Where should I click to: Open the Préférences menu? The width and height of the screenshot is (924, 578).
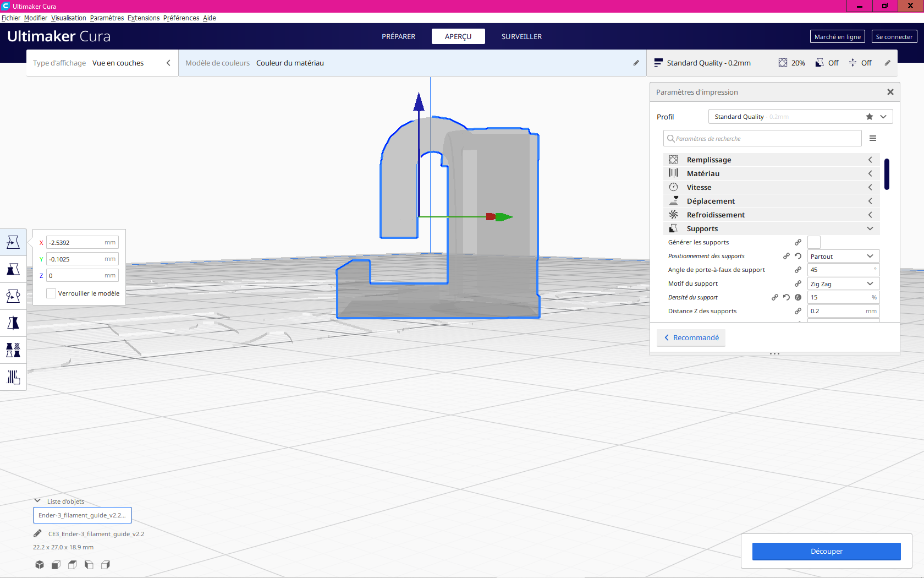[181, 18]
